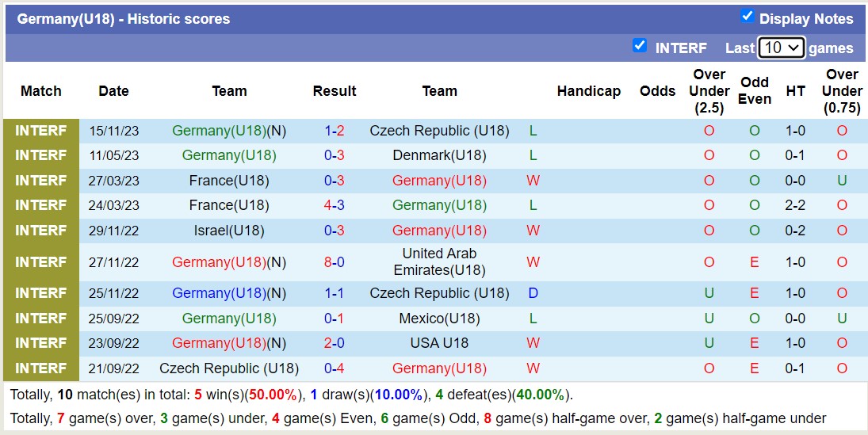
Task: Click the Odd Even column header
Action: click(754, 91)
